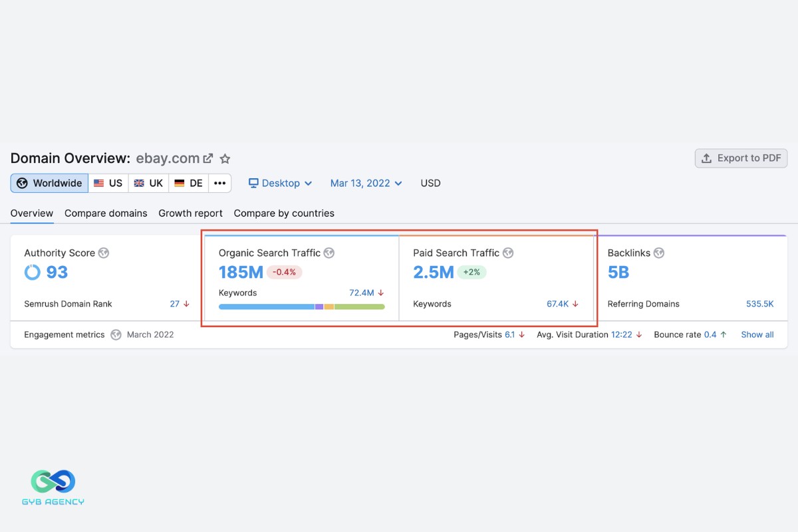Star ebay.com as favorite
The height and width of the screenshot is (532, 798).
click(225, 158)
